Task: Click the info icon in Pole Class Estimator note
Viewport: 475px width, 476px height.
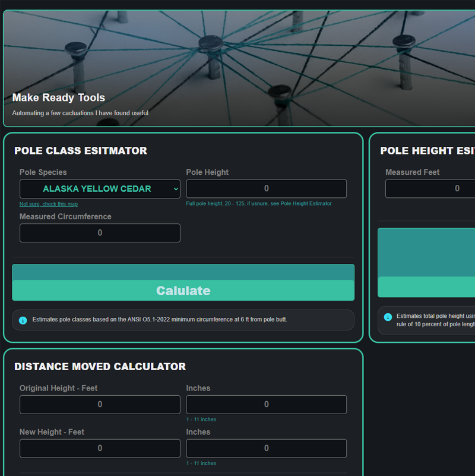Action: (x=23, y=320)
